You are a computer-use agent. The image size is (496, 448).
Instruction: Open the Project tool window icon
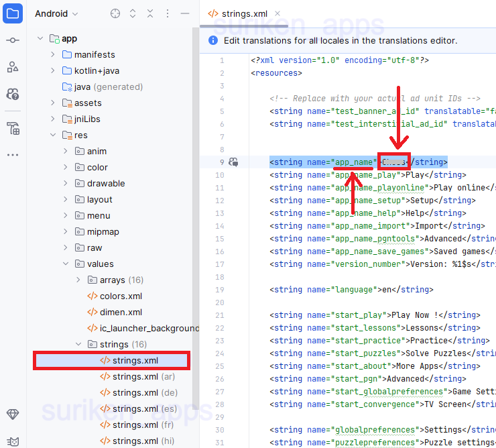click(x=13, y=13)
